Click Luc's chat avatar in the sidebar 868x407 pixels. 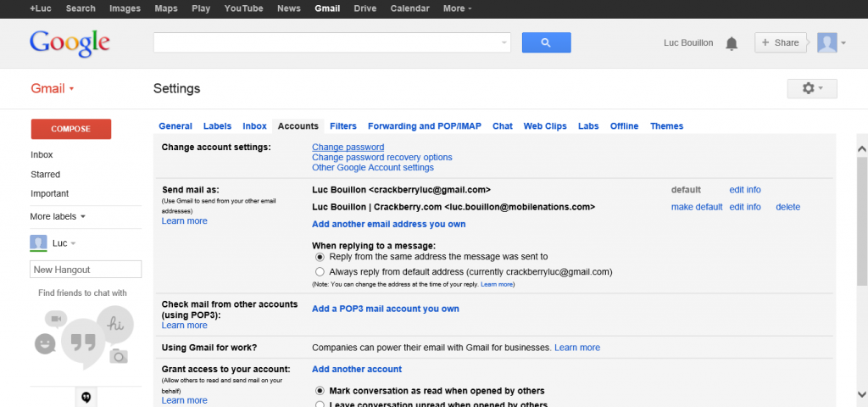coord(38,243)
